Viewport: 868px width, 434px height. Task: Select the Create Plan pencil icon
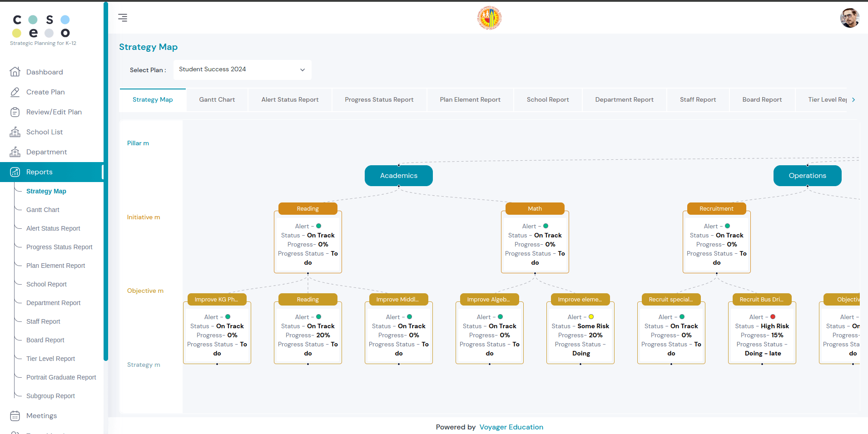point(15,92)
